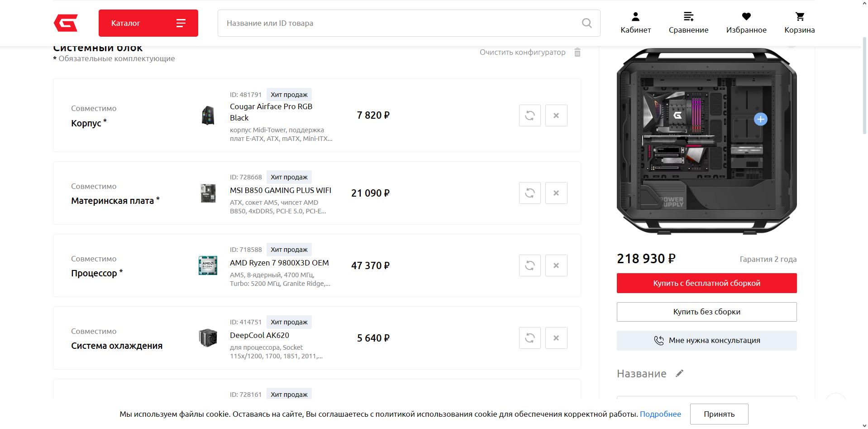
Task: Edit the configuration name pencil icon
Action: [x=679, y=373]
